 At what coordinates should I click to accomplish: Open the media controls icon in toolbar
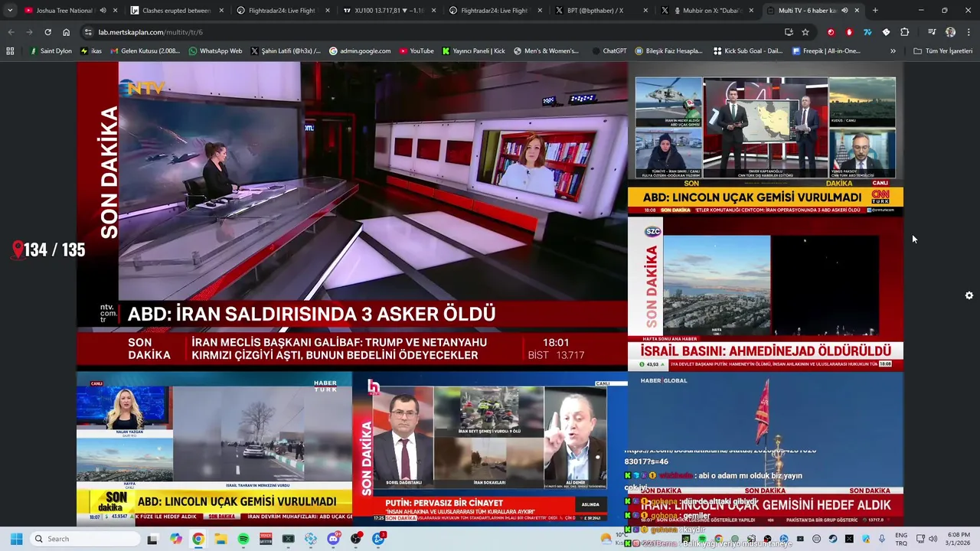click(932, 32)
